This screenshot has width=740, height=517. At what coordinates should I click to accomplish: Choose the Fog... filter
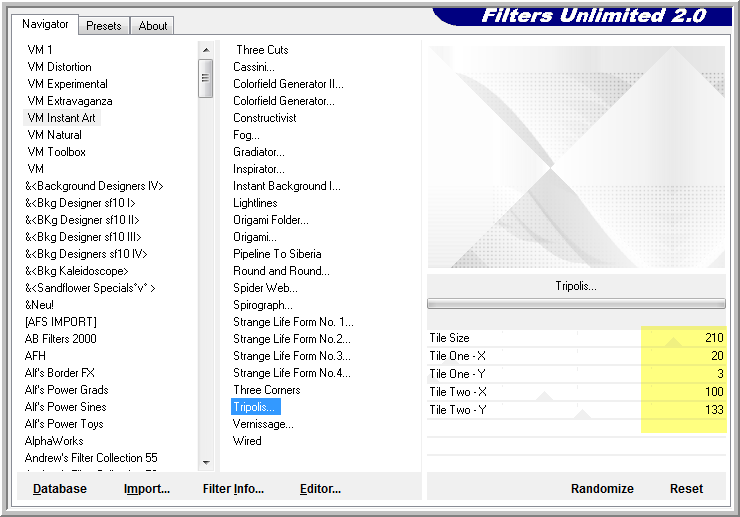(x=246, y=135)
